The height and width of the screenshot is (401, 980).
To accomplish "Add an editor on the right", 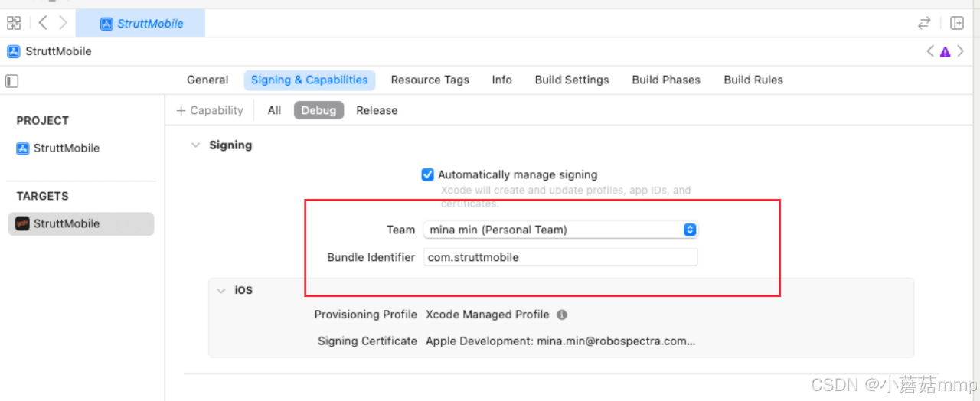I will pyautogui.click(x=957, y=23).
